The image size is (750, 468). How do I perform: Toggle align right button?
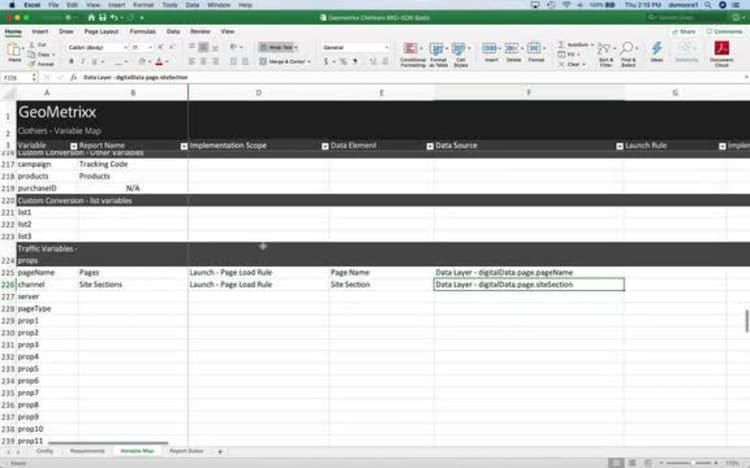click(x=215, y=61)
